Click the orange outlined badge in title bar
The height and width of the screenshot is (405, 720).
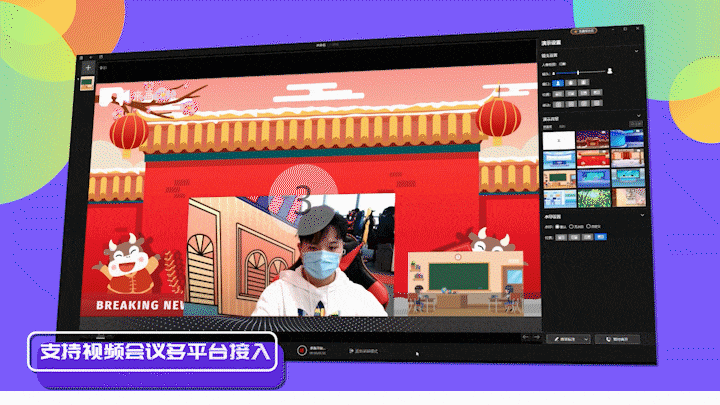[584, 31]
